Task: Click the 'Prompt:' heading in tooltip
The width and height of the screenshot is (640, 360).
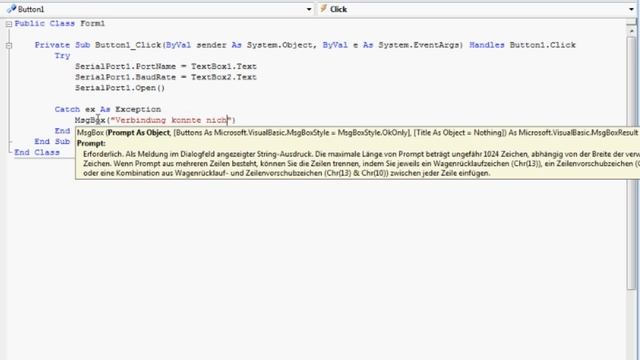Action: [91, 143]
